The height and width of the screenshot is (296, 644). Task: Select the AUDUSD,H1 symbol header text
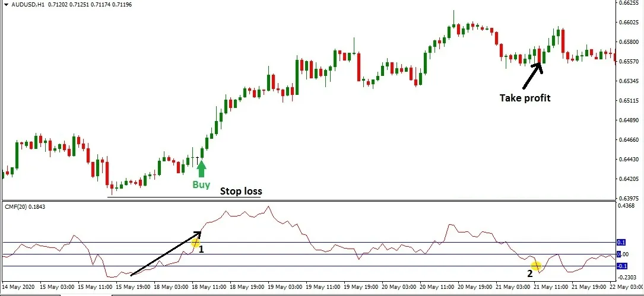tap(28, 5)
